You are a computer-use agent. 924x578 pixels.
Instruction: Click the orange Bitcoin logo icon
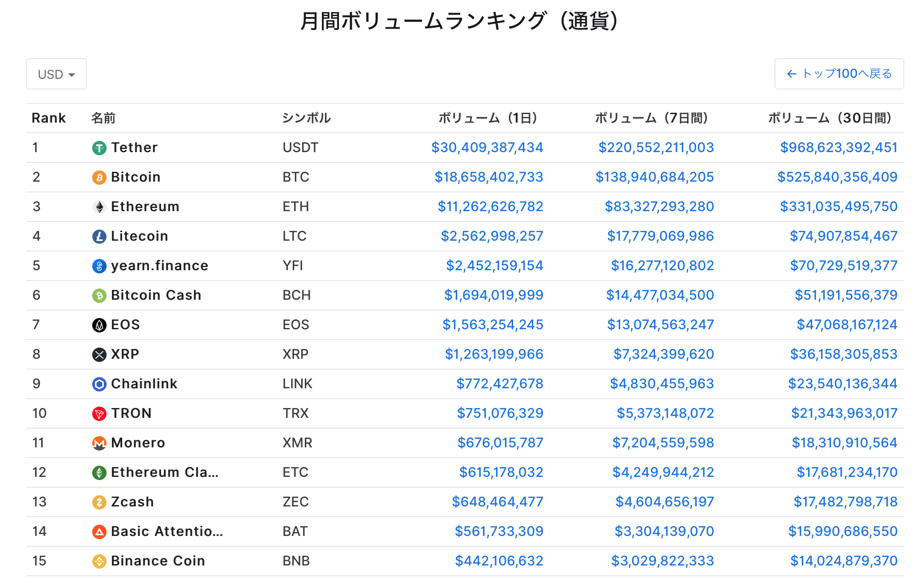(x=99, y=177)
